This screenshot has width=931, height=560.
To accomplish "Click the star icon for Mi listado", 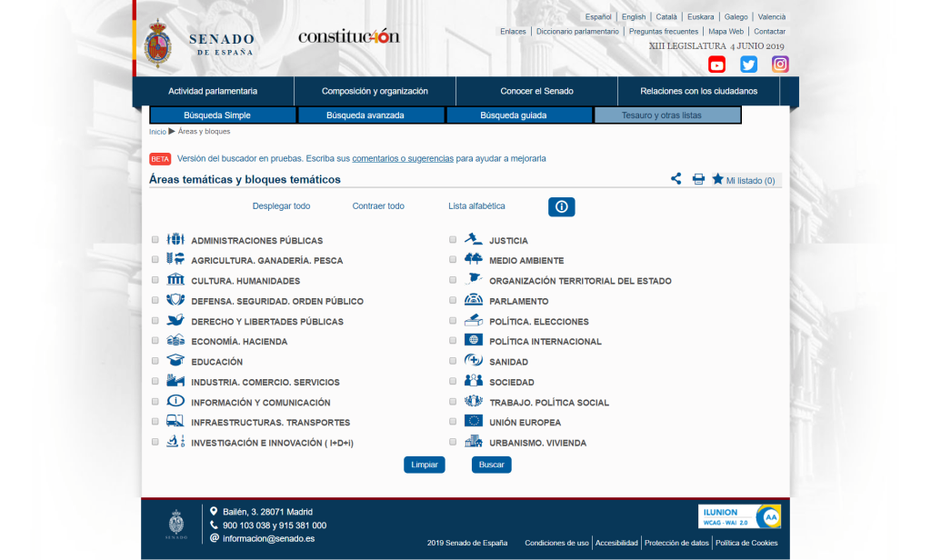I will 717,179.
